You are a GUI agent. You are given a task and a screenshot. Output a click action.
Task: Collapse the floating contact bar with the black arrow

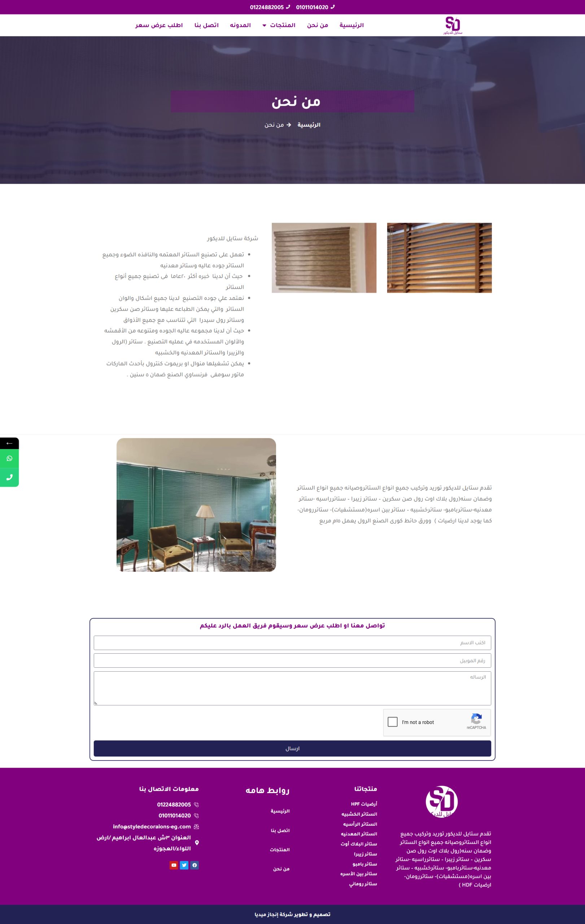pos(10,443)
